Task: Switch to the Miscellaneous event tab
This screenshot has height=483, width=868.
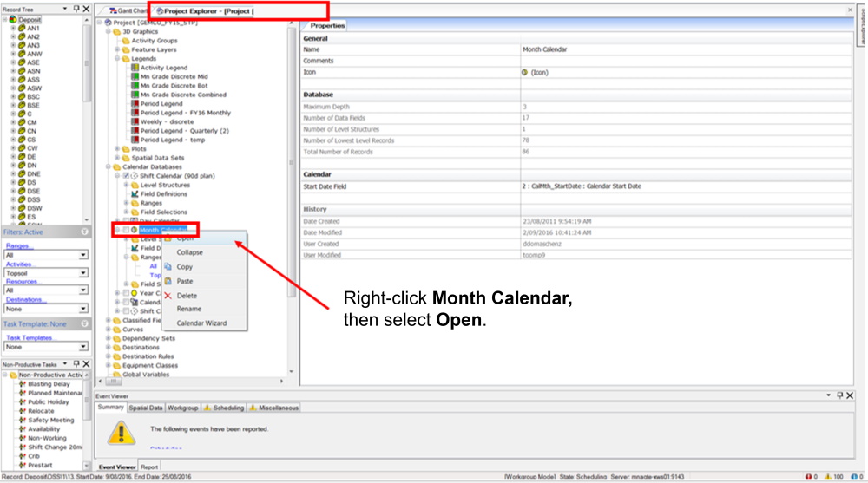Action: 274,408
